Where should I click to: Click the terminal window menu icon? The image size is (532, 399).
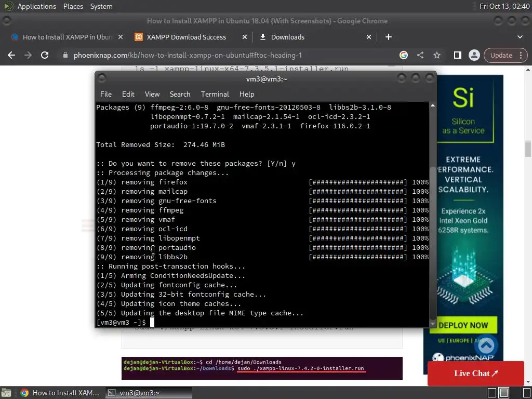click(102, 78)
